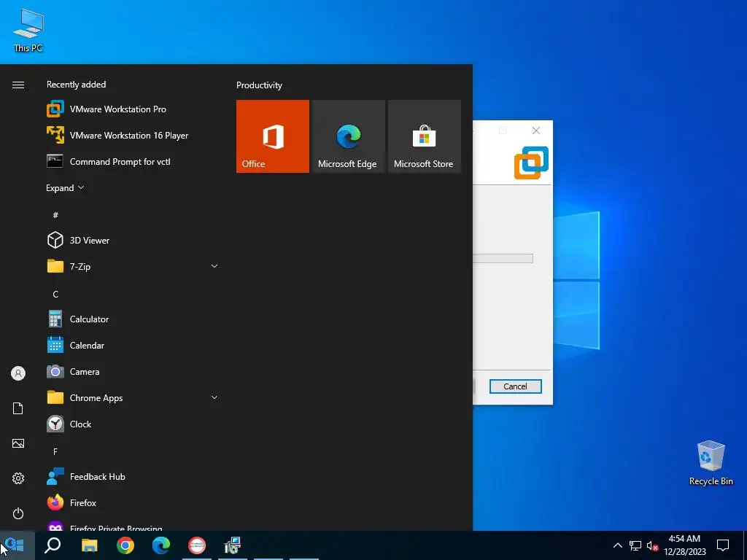The height and width of the screenshot is (560, 747).
Task: Open Command Prompt for vctl
Action: [133, 161]
